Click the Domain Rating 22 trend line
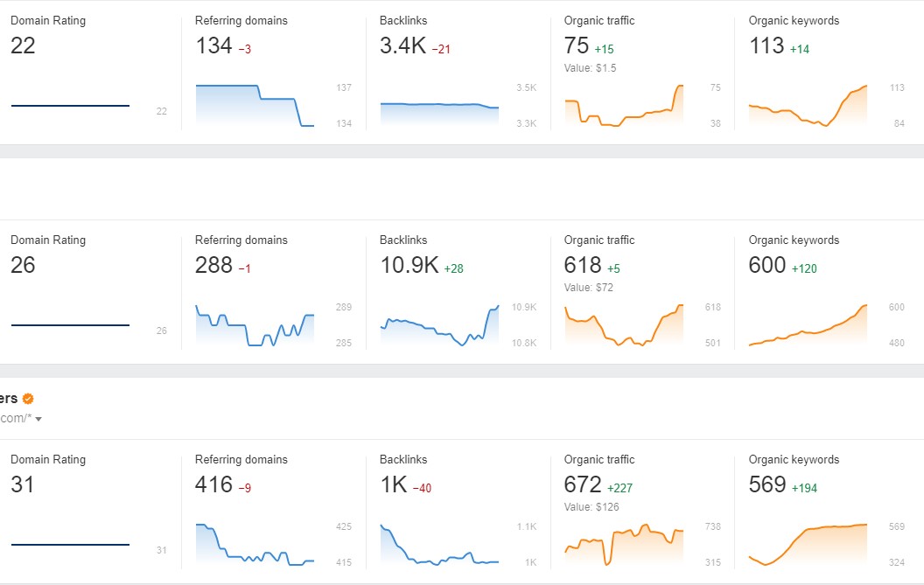Viewport: 924px width, 585px height. coord(70,106)
